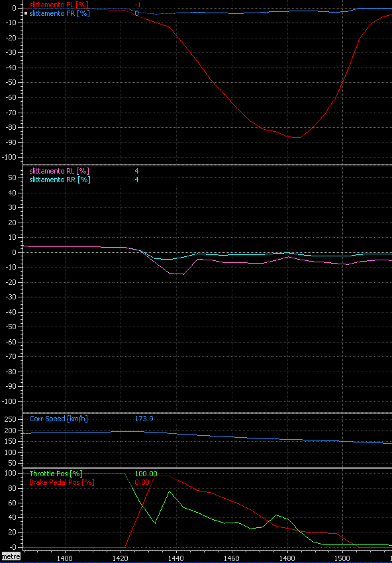Select the slittamento RR channel label
The height and width of the screenshot is (563, 392).
[x=60, y=179]
